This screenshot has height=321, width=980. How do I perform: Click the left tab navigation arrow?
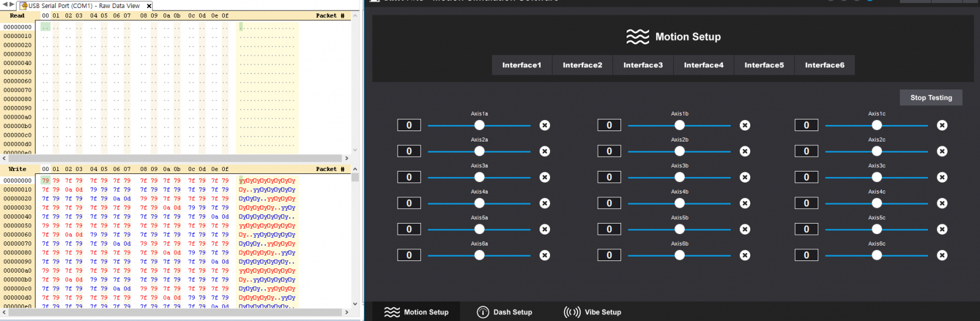[5, 4]
